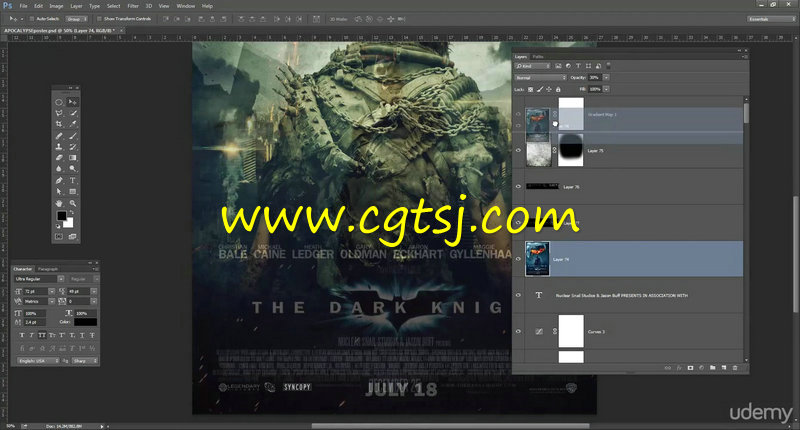Toggle layer filtering switch on/off

tap(609, 66)
